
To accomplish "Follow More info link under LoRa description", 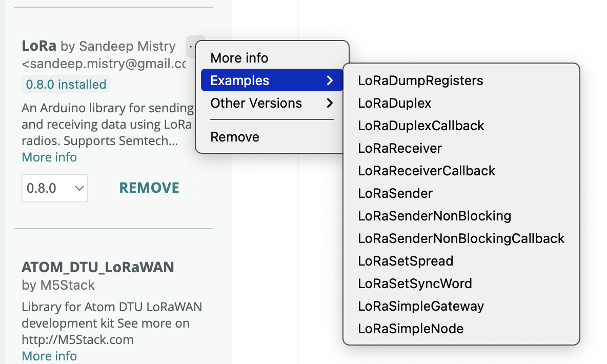I will coord(49,157).
